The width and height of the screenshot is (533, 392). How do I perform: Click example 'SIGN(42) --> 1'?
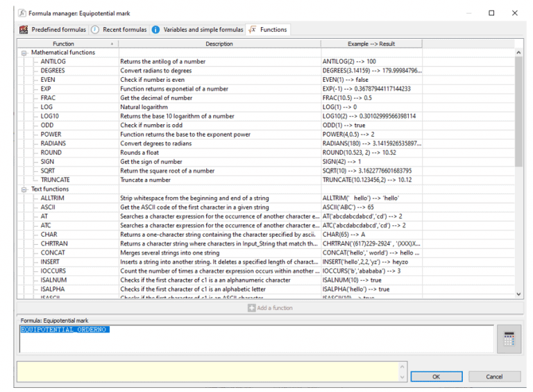pos(341,162)
